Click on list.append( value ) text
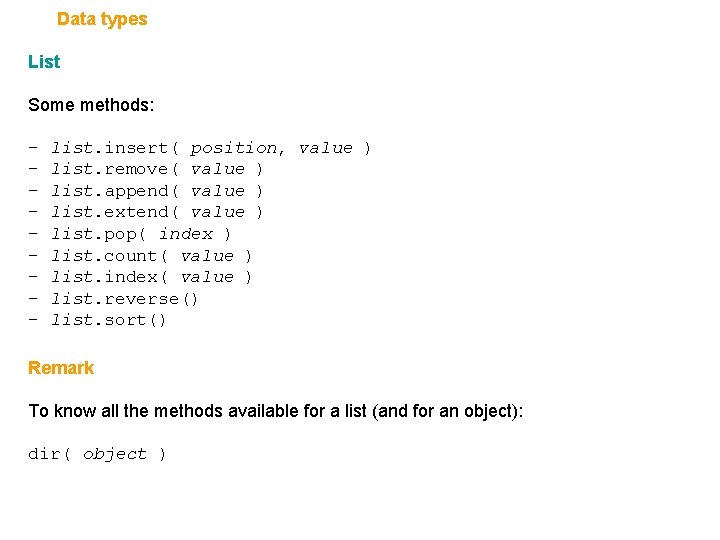 (157, 191)
